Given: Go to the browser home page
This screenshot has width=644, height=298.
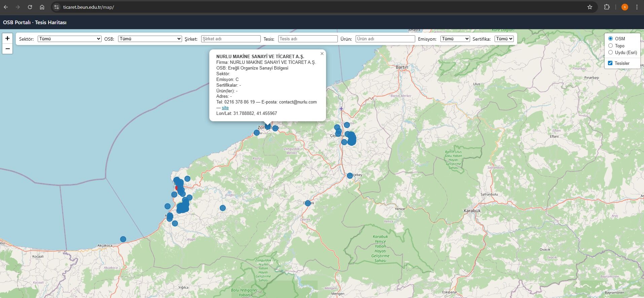Looking at the screenshot, I should coord(42,7).
